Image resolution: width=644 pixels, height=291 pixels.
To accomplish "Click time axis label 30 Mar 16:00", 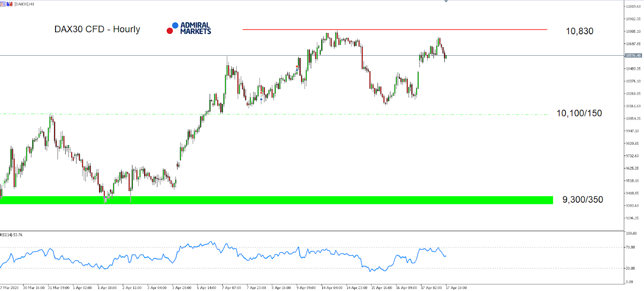I will (34, 288).
